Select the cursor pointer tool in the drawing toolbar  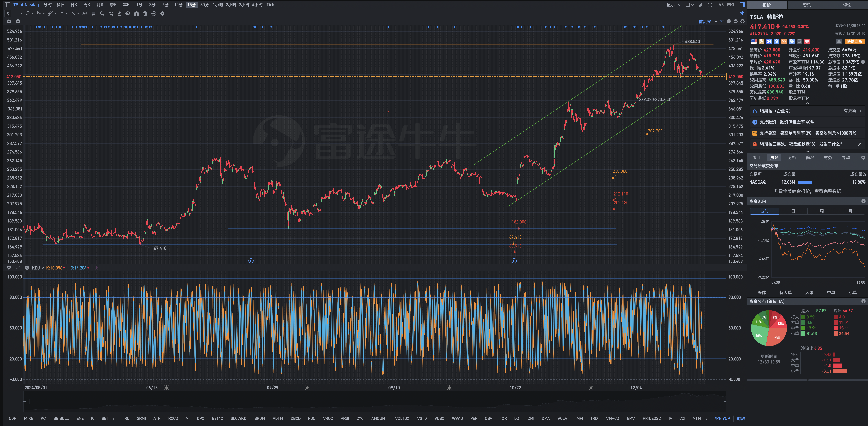pyautogui.click(x=8, y=13)
